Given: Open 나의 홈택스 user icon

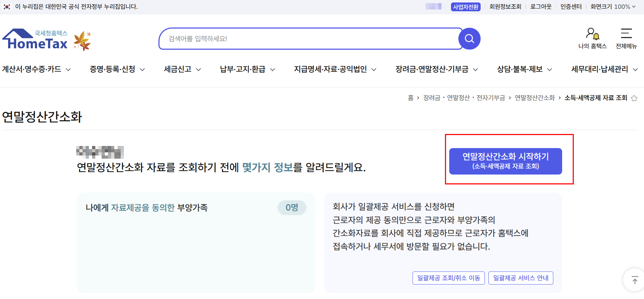Looking at the screenshot, I should pos(592,38).
